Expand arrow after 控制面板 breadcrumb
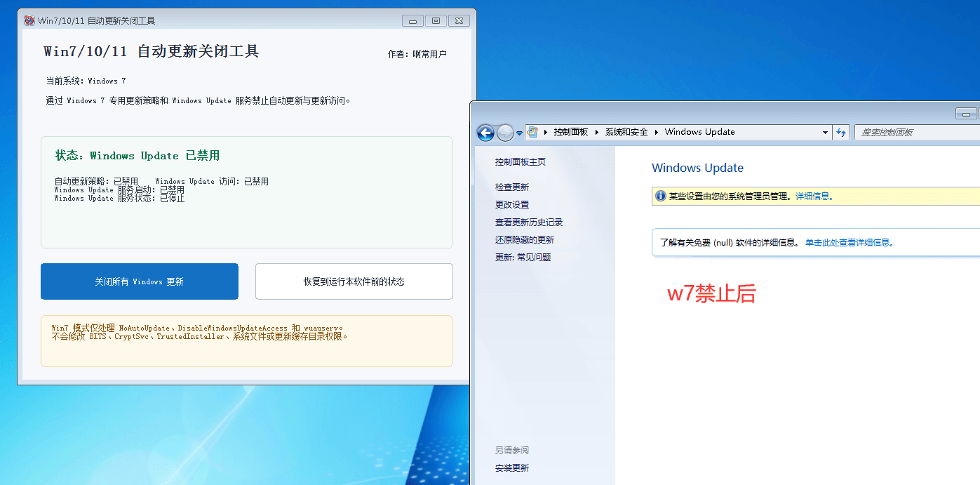The height and width of the screenshot is (485, 980). (598, 132)
